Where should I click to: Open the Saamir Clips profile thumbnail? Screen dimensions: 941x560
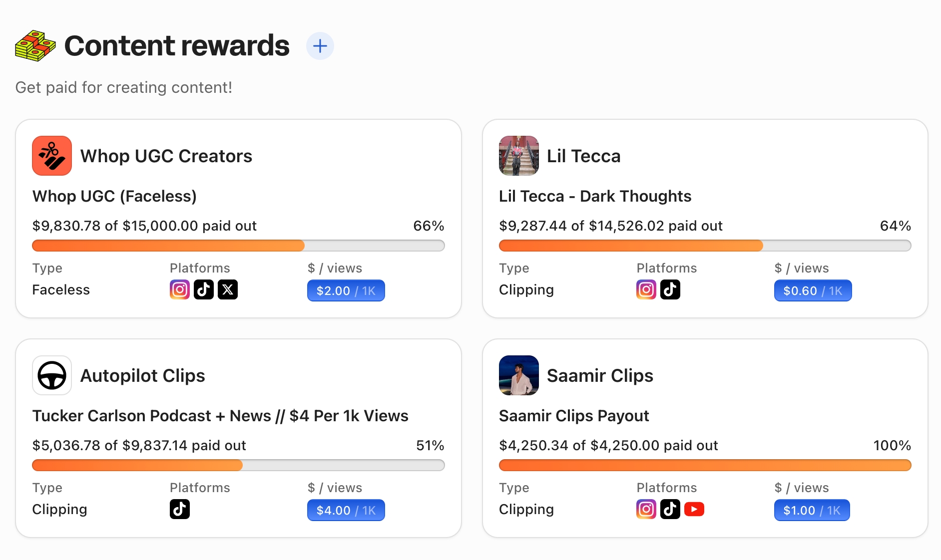519,375
